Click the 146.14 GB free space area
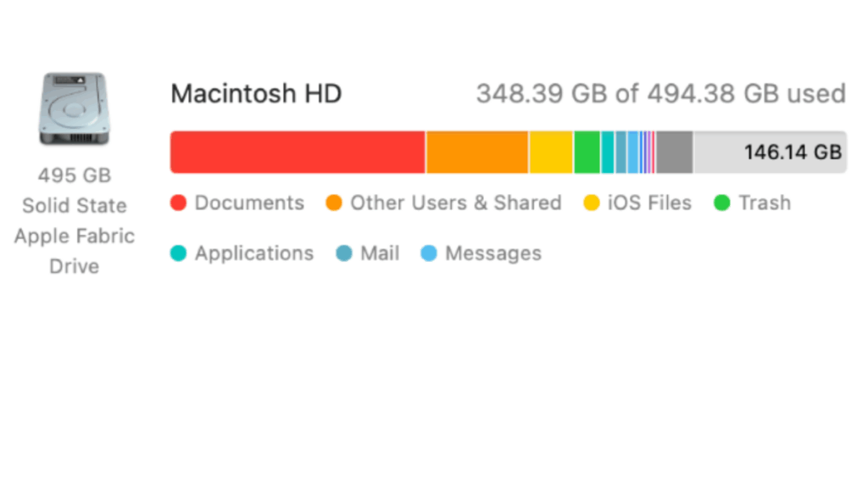This screenshot has width=868, height=488. (x=770, y=152)
